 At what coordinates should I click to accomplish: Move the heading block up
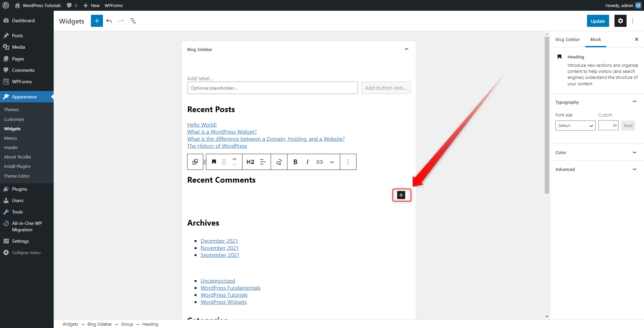point(234,159)
